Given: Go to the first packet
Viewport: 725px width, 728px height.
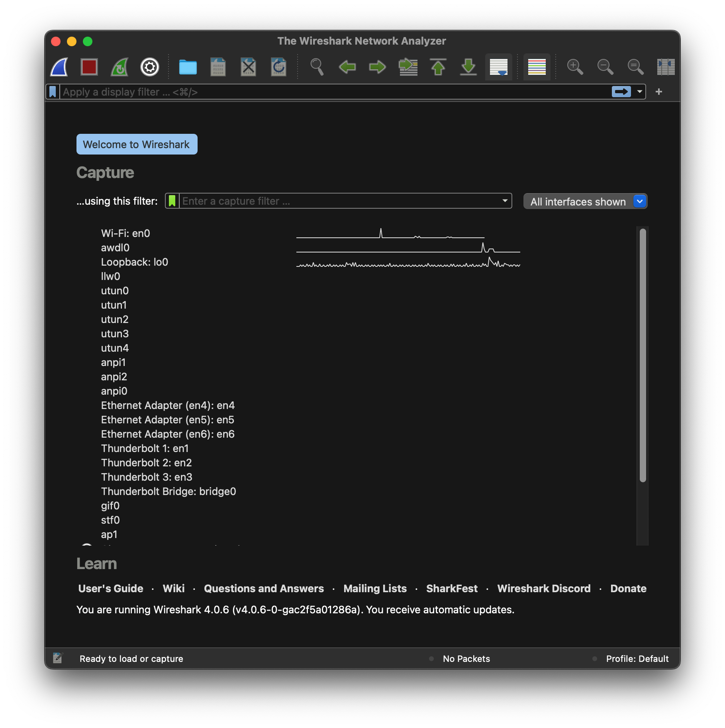Looking at the screenshot, I should pos(438,67).
